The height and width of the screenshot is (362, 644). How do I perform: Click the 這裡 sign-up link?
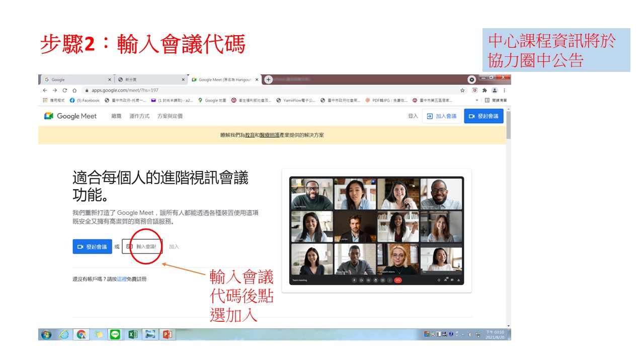click(x=122, y=279)
